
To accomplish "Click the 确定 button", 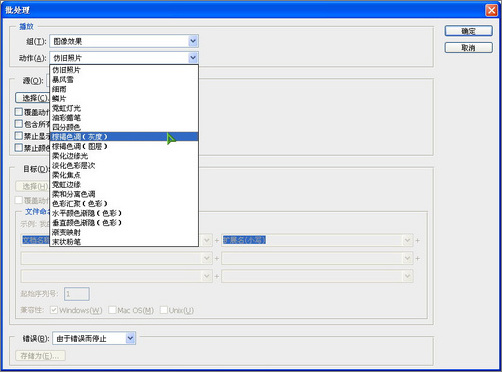I will pos(468,31).
